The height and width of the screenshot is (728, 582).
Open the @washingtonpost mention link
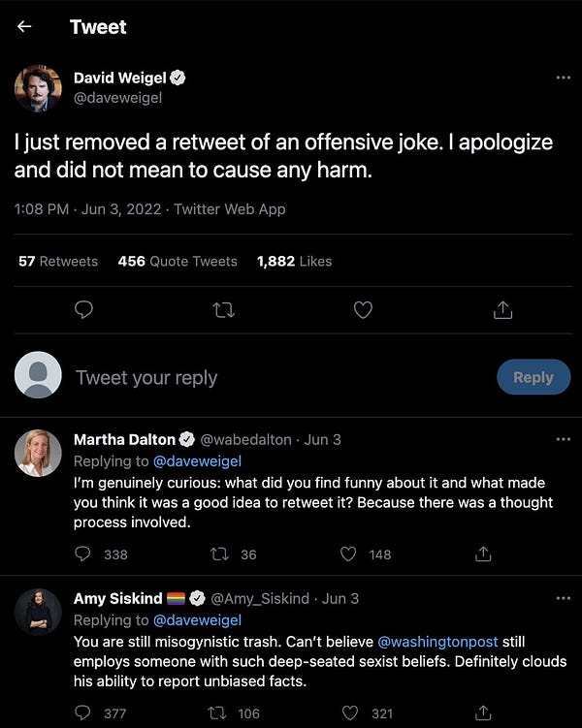click(x=437, y=642)
